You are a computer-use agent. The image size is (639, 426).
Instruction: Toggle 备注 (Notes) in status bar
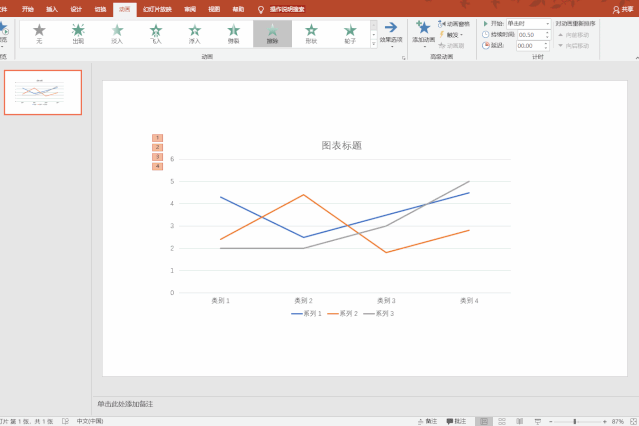[x=427, y=422]
